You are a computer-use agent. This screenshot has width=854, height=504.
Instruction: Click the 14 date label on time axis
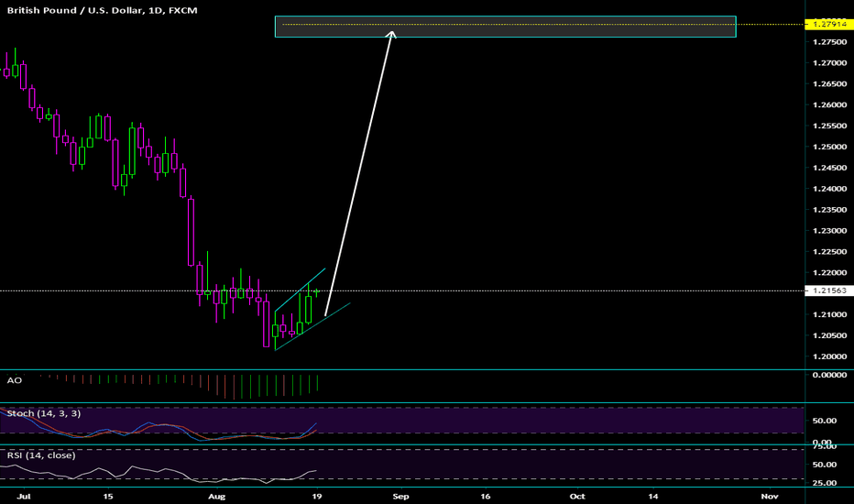coord(653,497)
